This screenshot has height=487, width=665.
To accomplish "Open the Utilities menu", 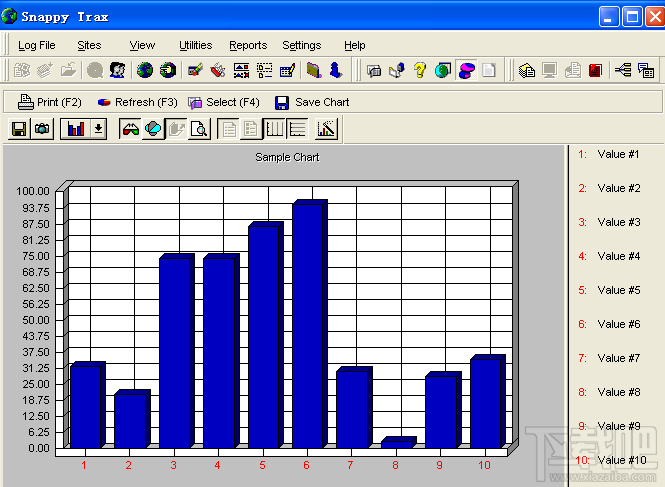I will (196, 45).
